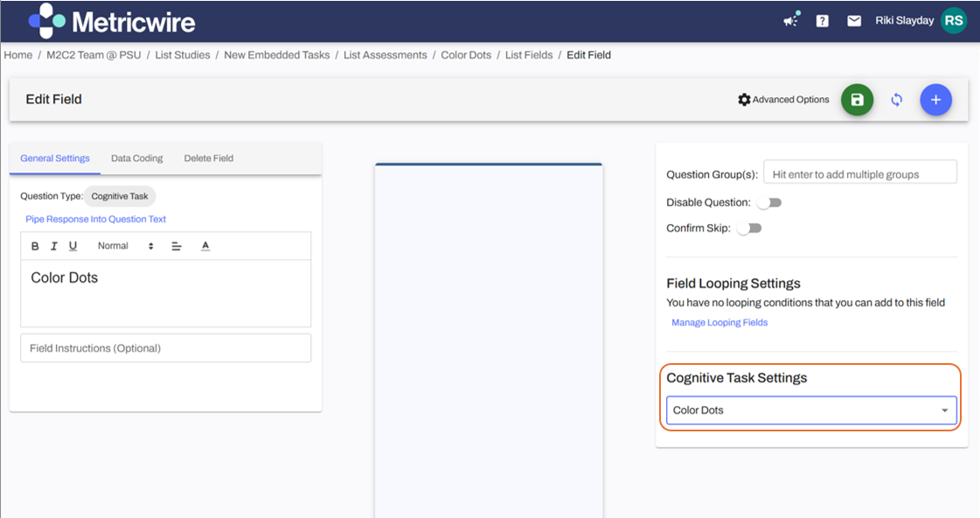This screenshot has width=980, height=518.
Task: Toggle the Confirm Skip switch
Action: (749, 228)
